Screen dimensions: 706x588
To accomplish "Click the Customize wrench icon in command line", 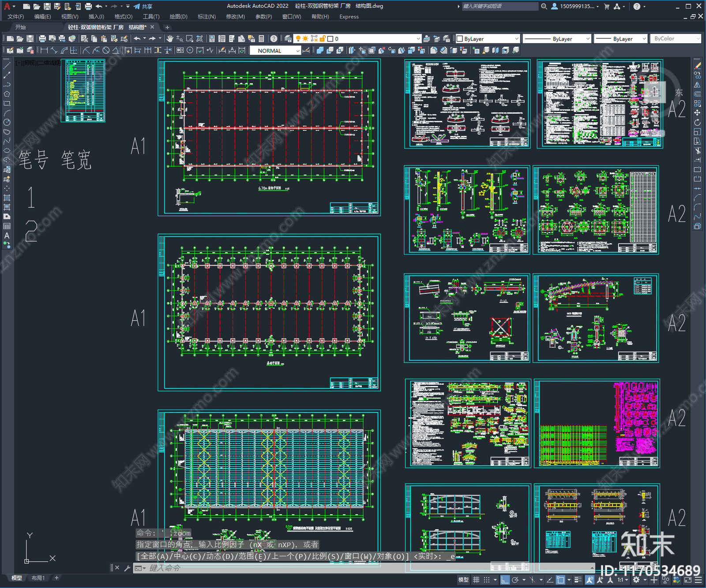I will pos(127,568).
